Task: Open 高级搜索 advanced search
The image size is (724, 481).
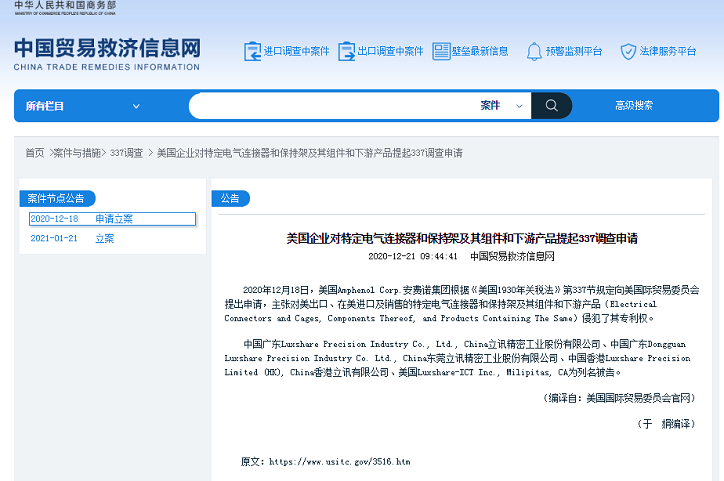Action: pos(634,105)
